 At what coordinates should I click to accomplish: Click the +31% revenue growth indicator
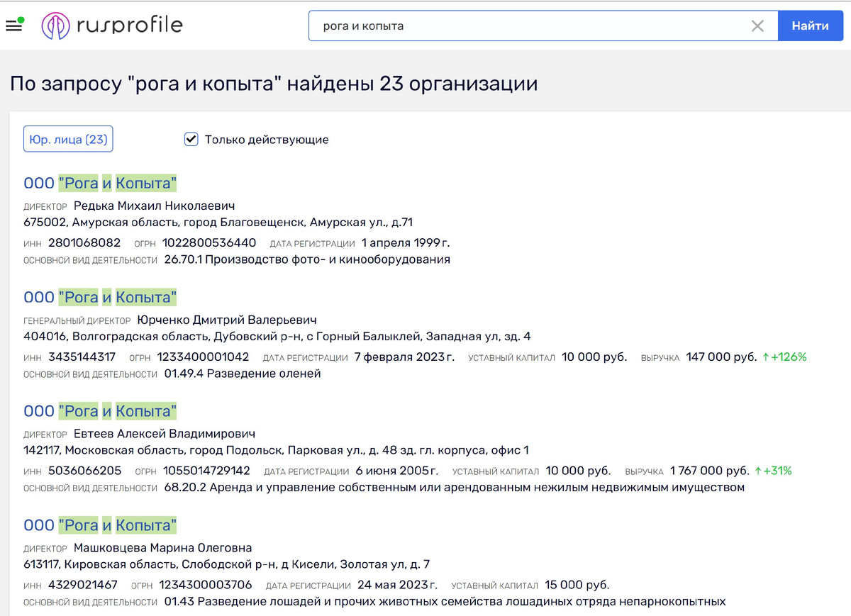[x=773, y=471]
